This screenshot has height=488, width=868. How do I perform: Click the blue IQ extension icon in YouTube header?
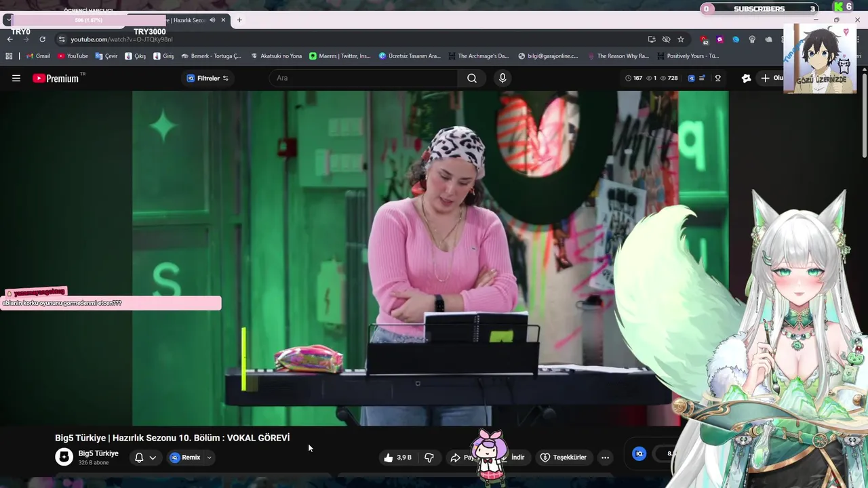pyautogui.click(x=691, y=78)
